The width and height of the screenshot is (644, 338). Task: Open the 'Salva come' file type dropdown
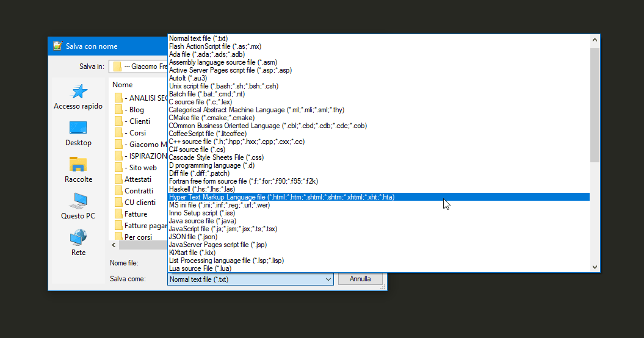pos(250,279)
